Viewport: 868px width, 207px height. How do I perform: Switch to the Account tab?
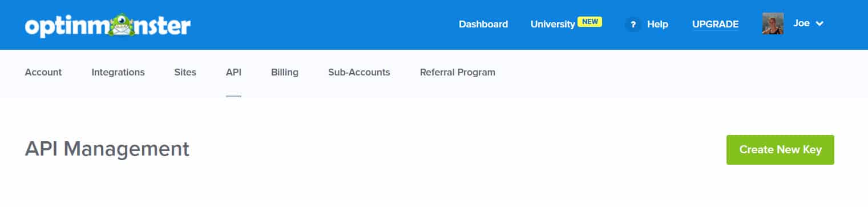[43, 73]
